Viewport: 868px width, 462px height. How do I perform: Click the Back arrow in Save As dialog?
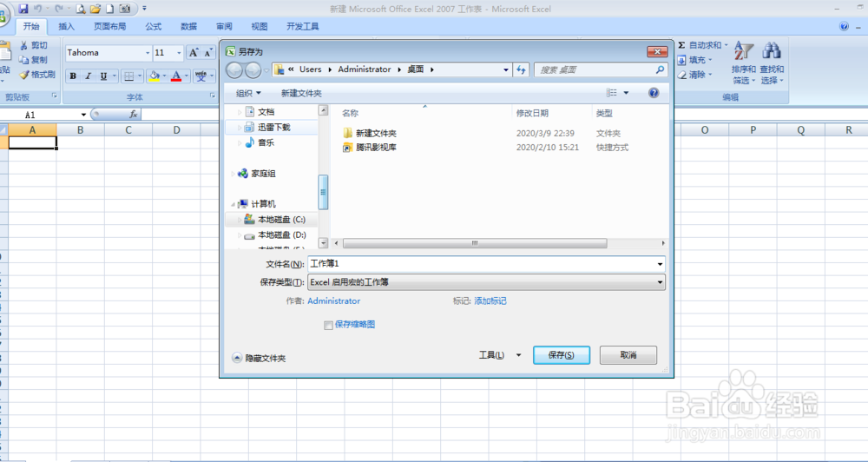234,69
